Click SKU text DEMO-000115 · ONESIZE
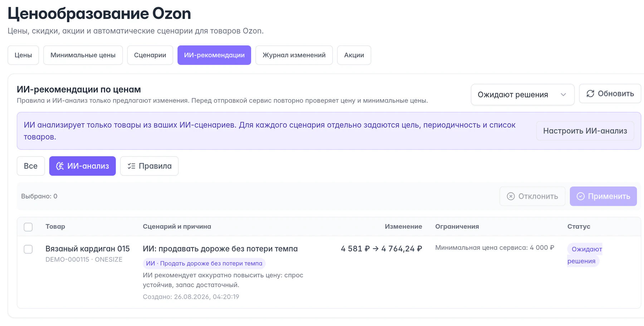 coord(84,260)
